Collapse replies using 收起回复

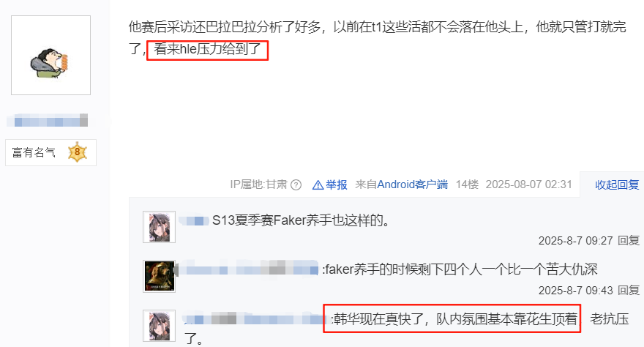[x=617, y=184]
